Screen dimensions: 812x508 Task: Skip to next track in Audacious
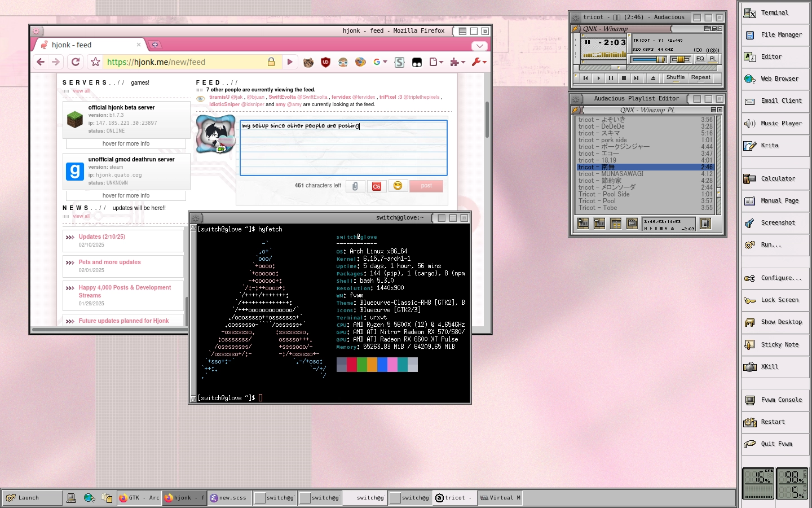[636, 78]
